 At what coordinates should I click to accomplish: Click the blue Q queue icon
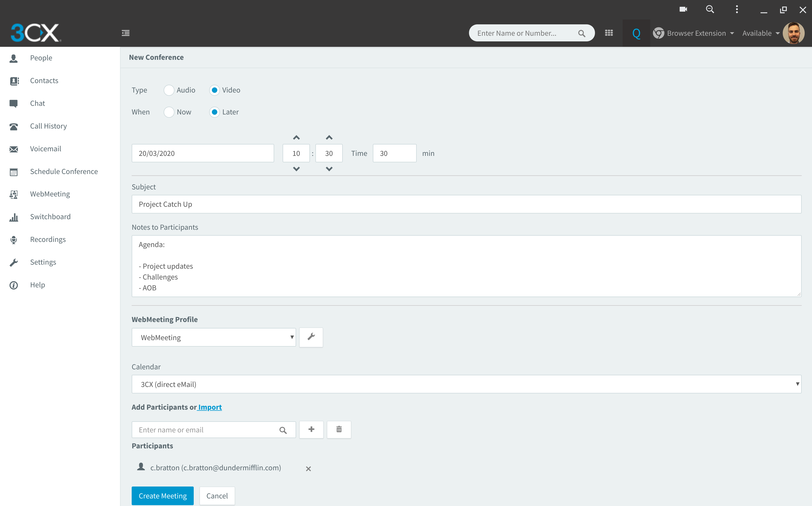click(636, 33)
